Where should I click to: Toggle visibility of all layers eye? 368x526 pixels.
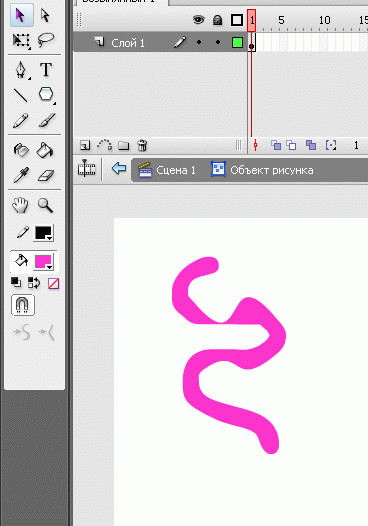point(199,20)
